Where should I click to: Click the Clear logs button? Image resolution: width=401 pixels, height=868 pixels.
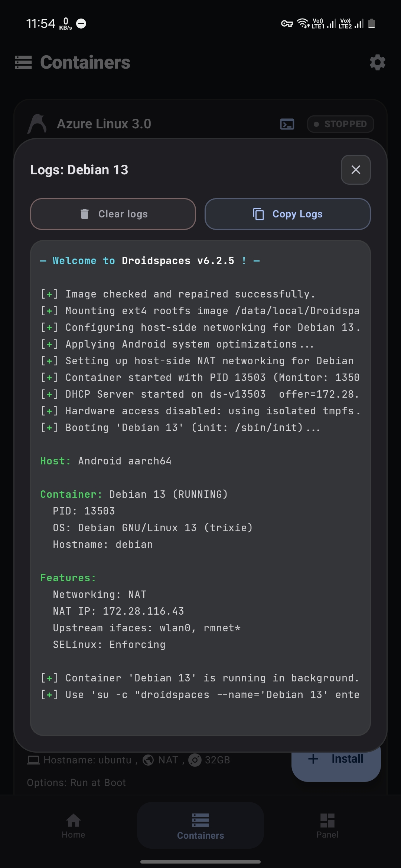(x=113, y=214)
